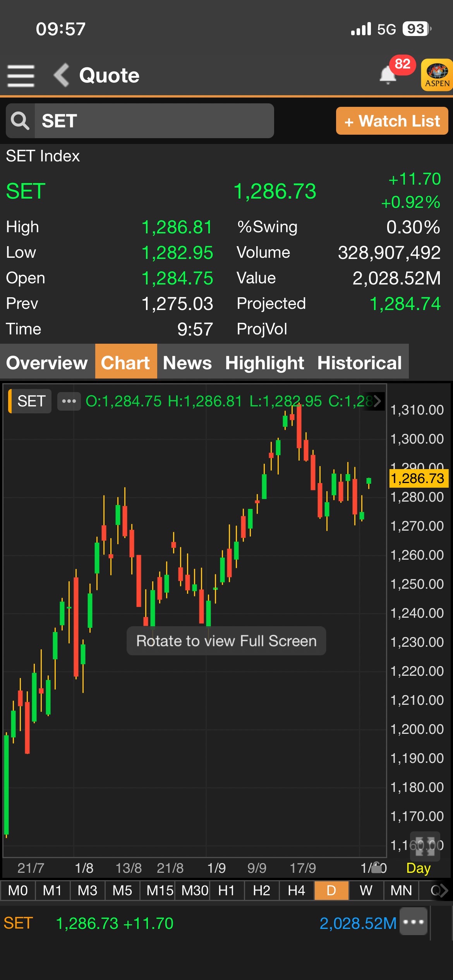This screenshot has height=980, width=453.
Task: Tap the Aspen logo icon
Action: 437,75
